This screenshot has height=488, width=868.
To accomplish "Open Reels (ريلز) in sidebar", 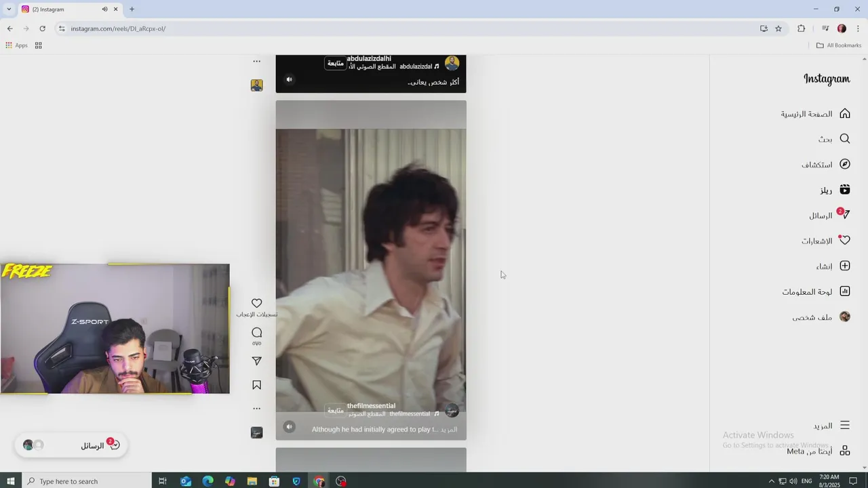I will tap(835, 190).
